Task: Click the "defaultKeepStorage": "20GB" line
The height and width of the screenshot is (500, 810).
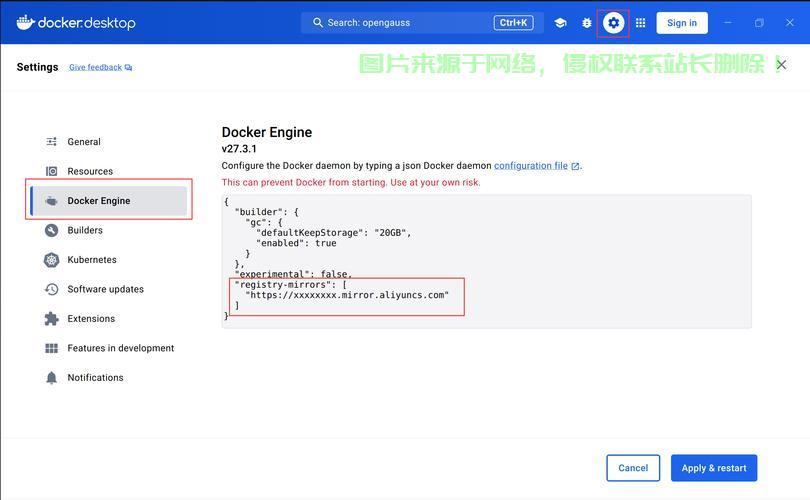Action: 334,233
